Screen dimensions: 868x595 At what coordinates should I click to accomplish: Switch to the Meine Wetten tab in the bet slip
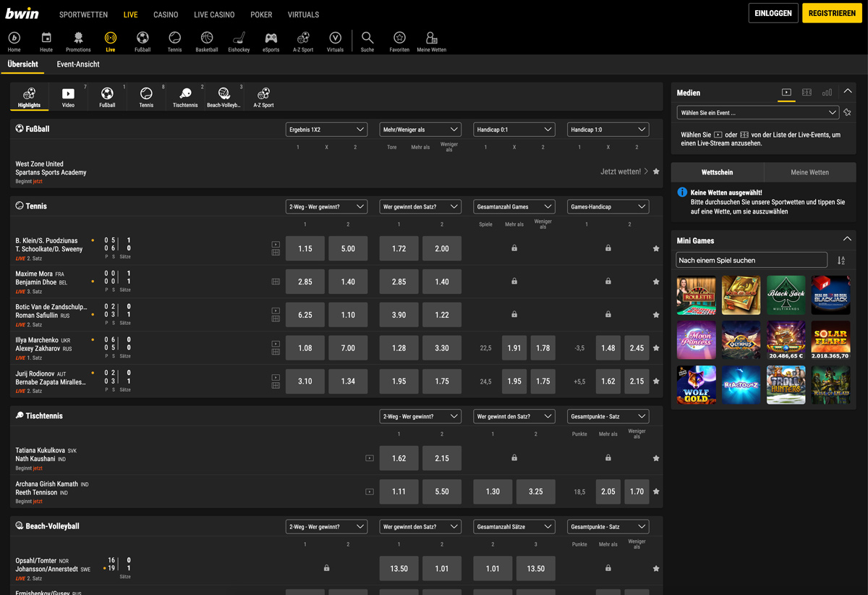tap(809, 172)
